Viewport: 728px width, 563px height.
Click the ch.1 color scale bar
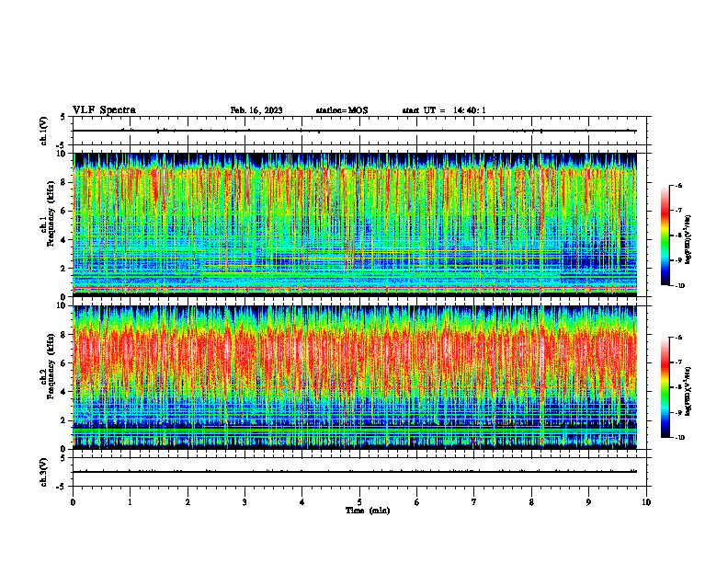(665, 236)
